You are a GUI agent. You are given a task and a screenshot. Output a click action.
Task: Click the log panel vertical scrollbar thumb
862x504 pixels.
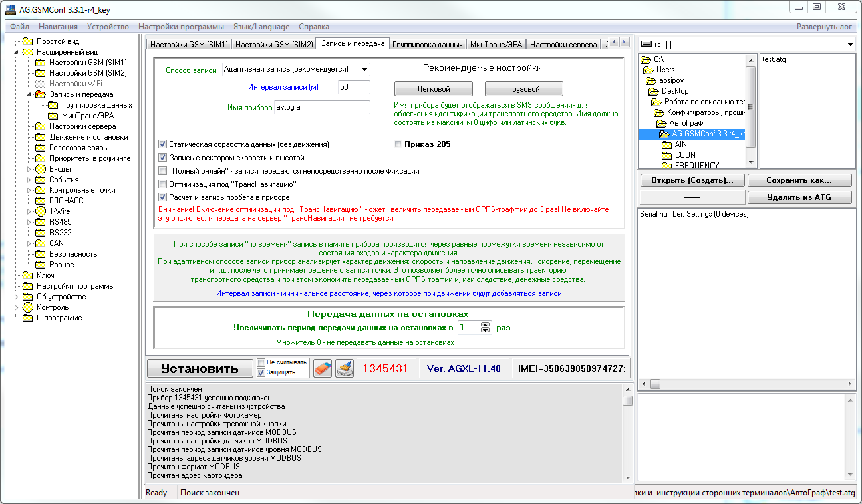click(x=627, y=400)
